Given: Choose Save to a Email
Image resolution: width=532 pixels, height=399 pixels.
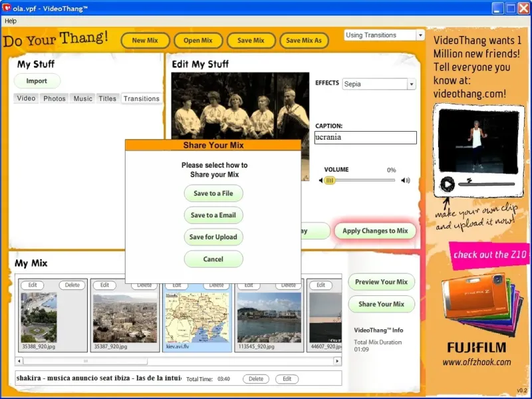Looking at the screenshot, I should pyautogui.click(x=213, y=215).
